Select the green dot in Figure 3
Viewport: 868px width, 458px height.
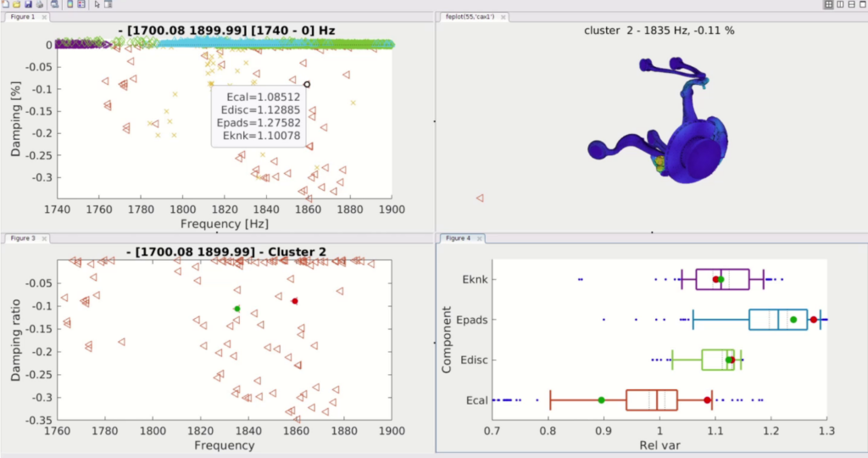(237, 309)
